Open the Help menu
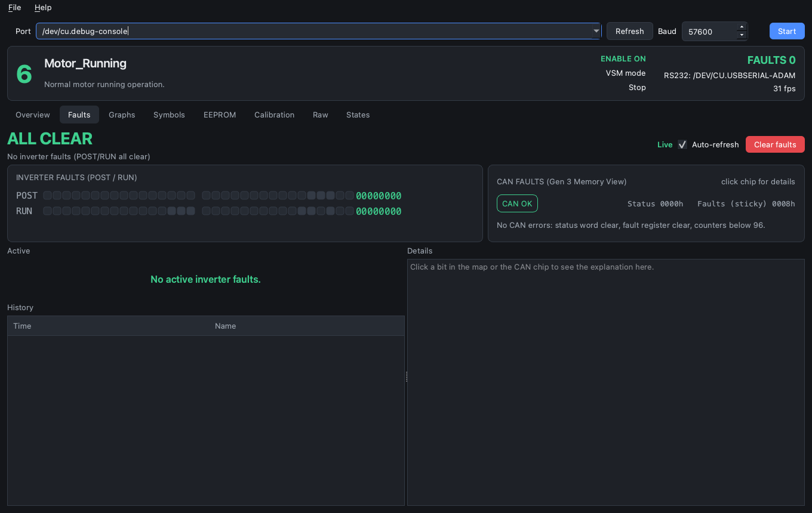The width and height of the screenshot is (812, 513). [x=43, y=8]
